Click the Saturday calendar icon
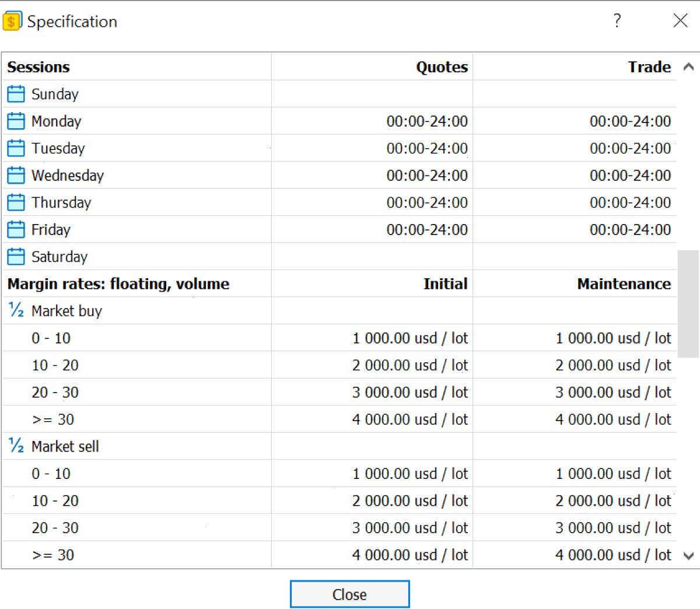 click(x=16, y=257)
